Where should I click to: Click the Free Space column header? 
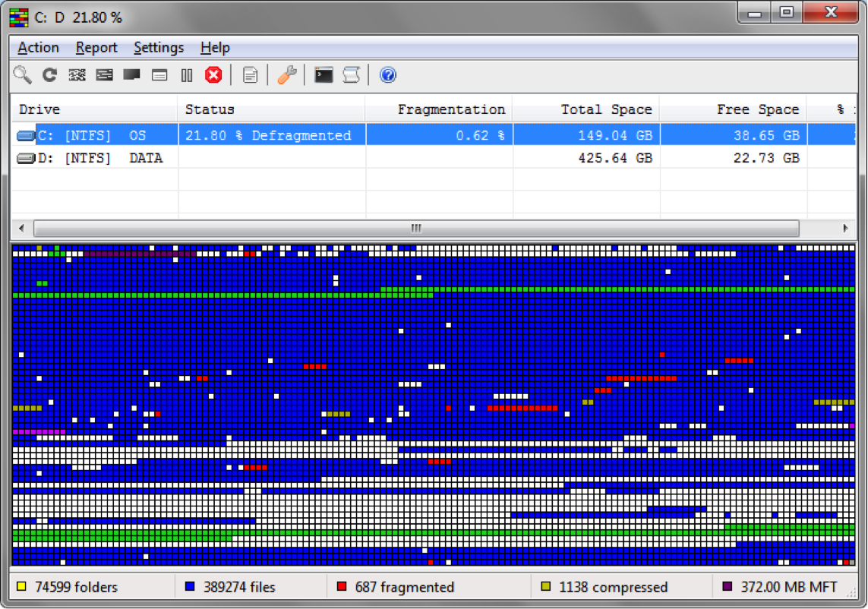pyautogui.click(x=734, y=109)
